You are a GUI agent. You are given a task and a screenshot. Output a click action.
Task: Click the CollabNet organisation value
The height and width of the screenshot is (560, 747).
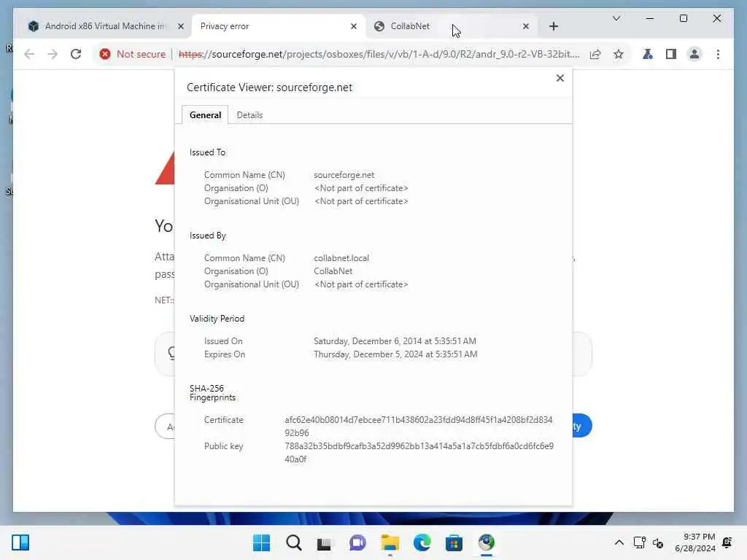pos(333,271)
